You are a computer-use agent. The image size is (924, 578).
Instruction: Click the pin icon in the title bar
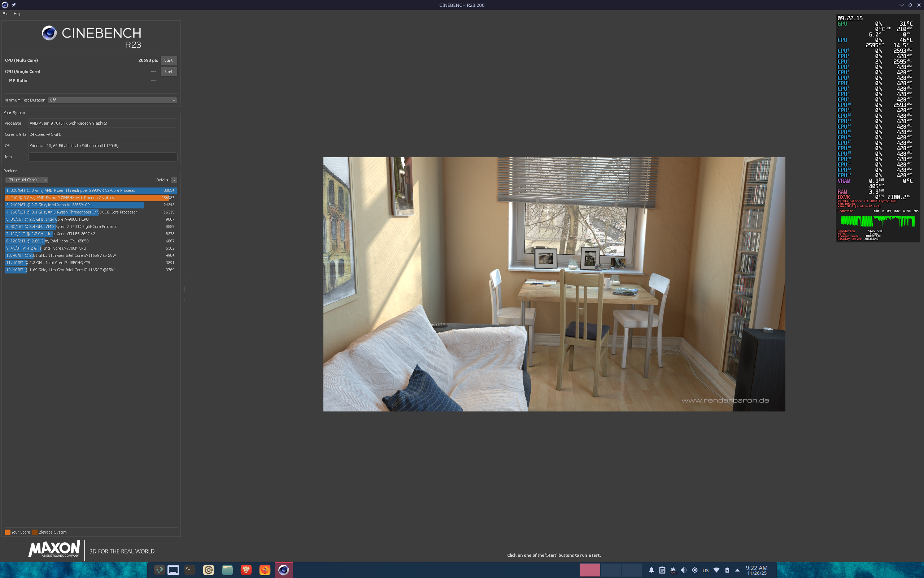tap(14, 5)
